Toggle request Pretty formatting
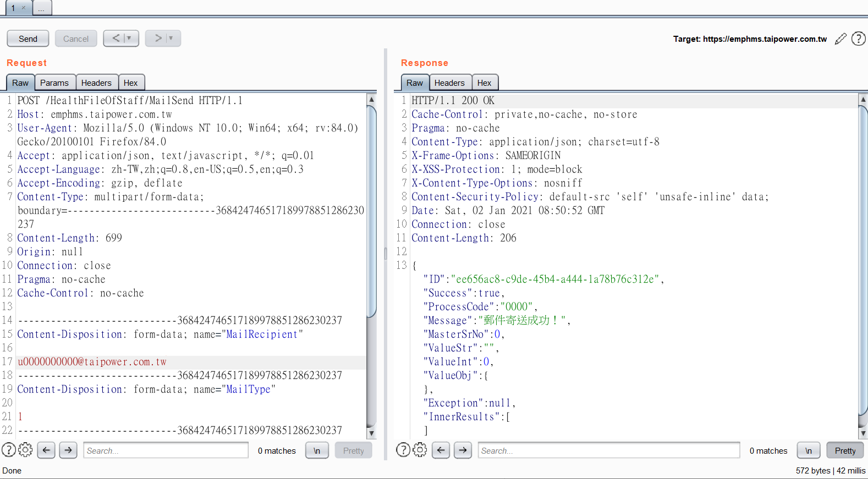This screenshot has height=479, width=868. 354,450
